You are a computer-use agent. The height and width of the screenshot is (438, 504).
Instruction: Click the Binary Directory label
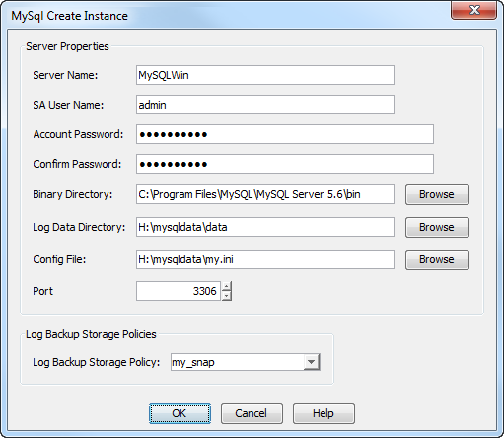tap(72, 194)
